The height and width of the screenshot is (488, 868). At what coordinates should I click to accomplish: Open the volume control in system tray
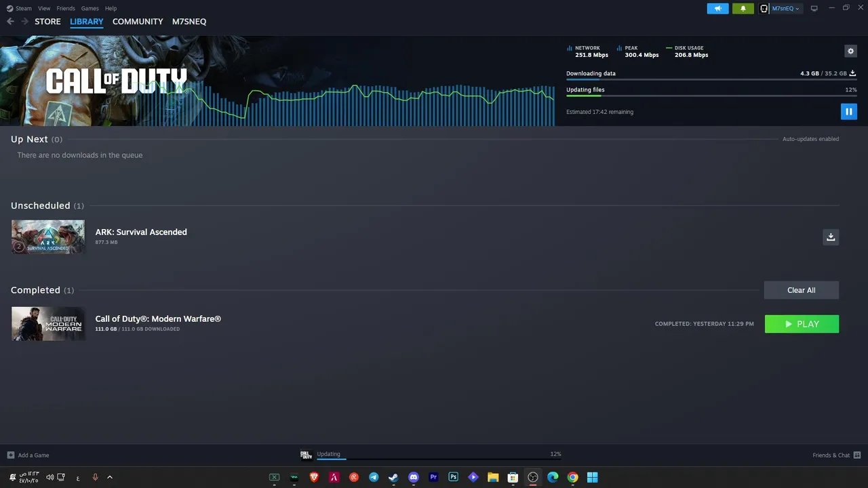coord(50,477)
